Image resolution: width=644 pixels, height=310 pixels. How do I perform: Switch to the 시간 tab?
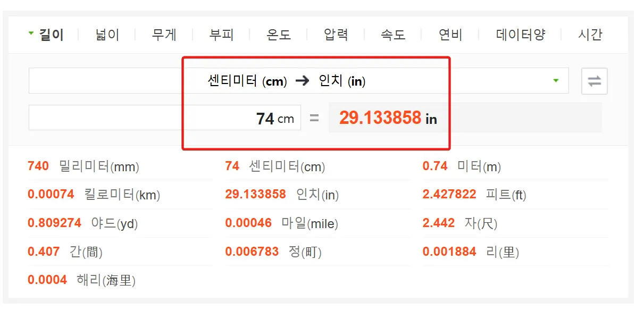[x=590, y=34]
